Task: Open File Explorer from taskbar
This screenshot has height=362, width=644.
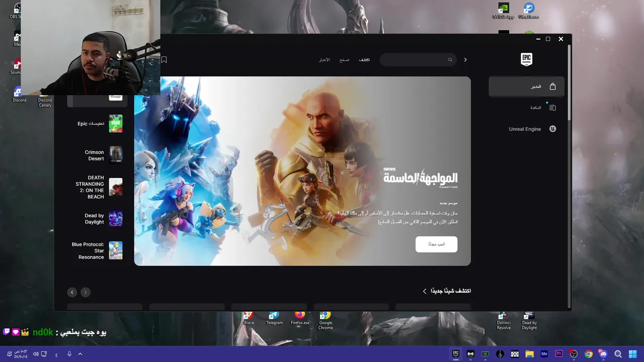Action: [x=529, y=354]
